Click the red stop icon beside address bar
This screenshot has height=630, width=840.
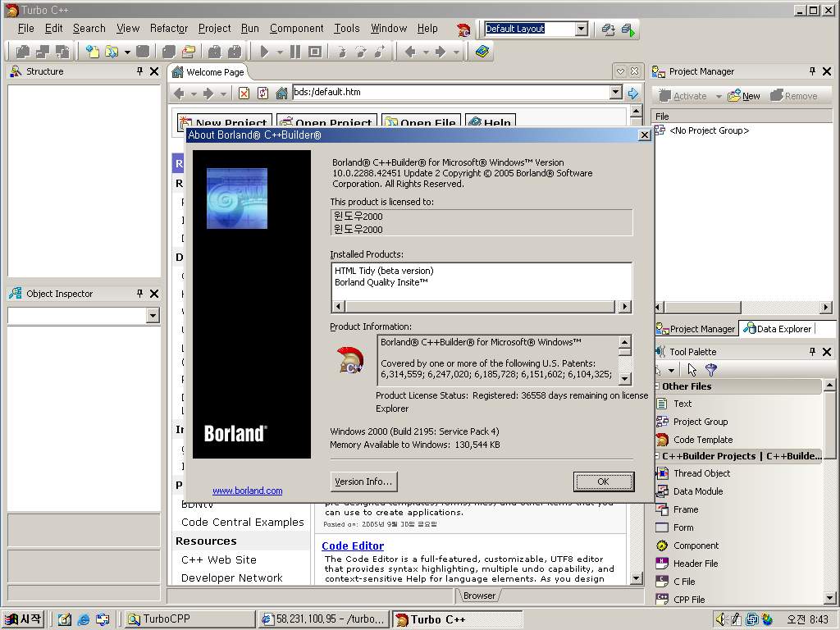pyautogui.click(x=244, y=94)
